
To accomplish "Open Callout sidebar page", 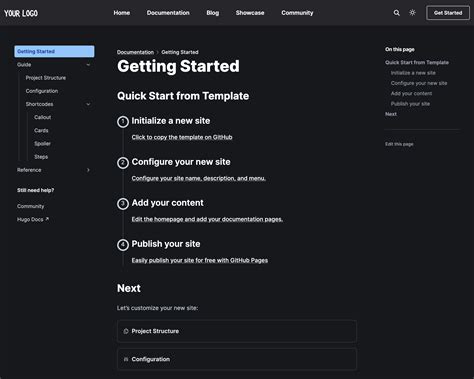I will coord(43,117).
